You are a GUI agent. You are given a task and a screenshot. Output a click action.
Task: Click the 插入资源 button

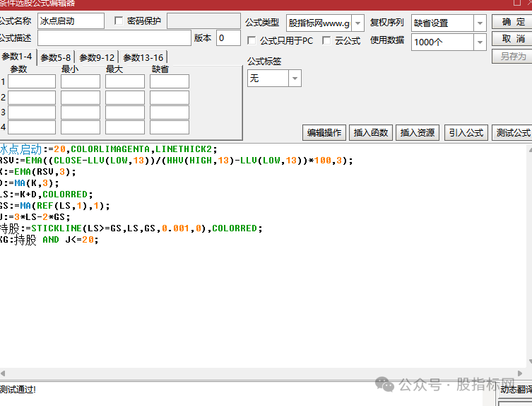tap(418, 132)
